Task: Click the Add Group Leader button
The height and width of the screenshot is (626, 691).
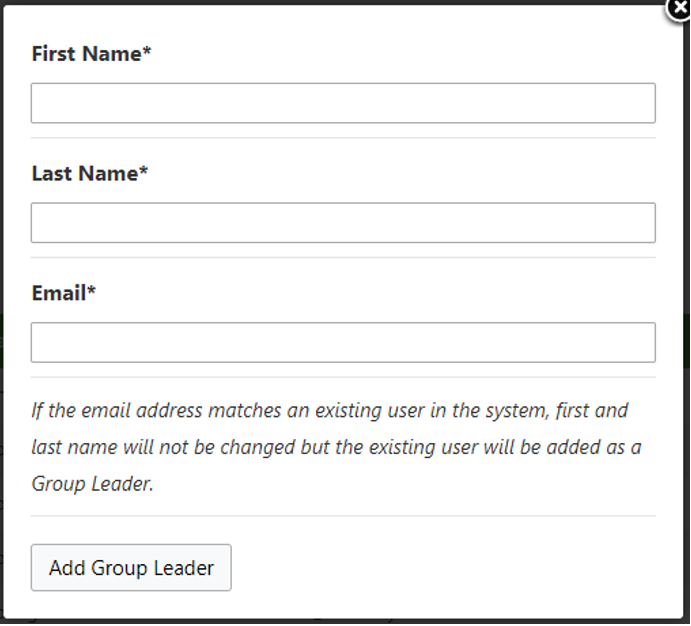Action: (x=131, y=568)
